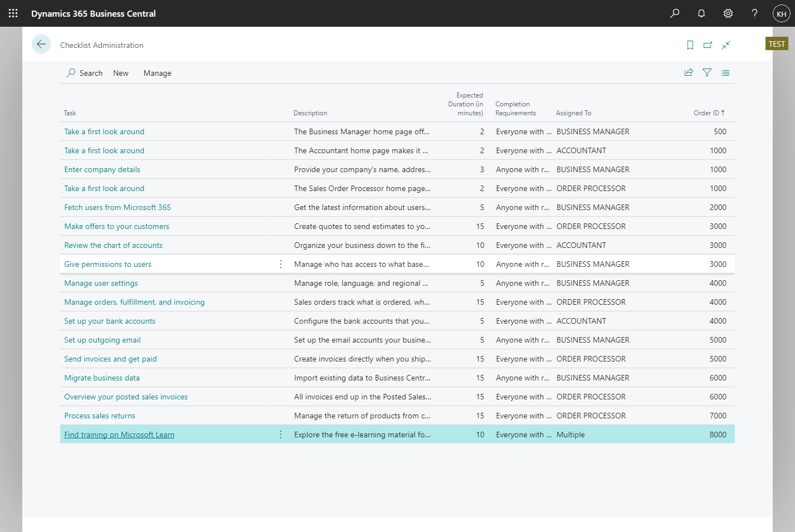The width and height of the screenshot is (795, 532).
Task: Click Order ID 2000 cell
Action: [718, 207]
